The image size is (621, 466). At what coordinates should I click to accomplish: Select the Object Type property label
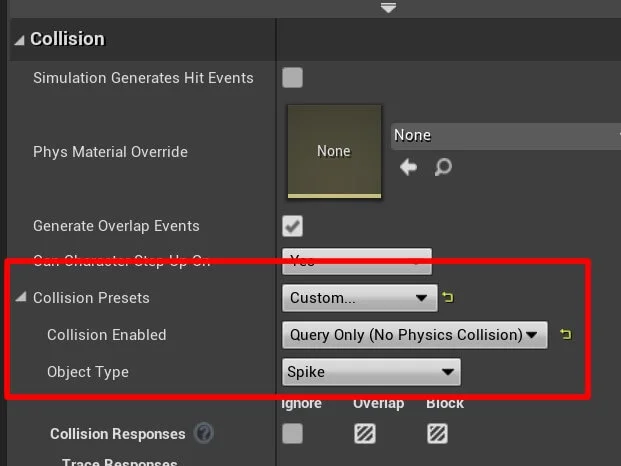click(x=88, y=373)
